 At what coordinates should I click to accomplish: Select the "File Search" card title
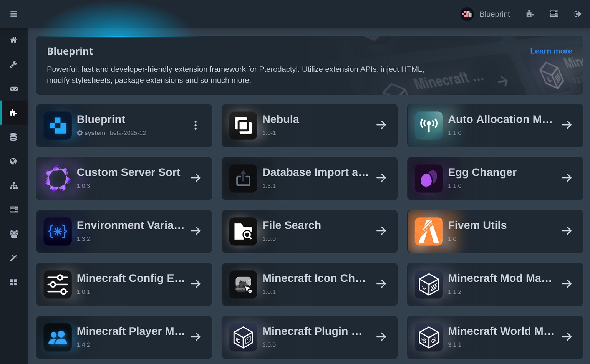(292, 225)
